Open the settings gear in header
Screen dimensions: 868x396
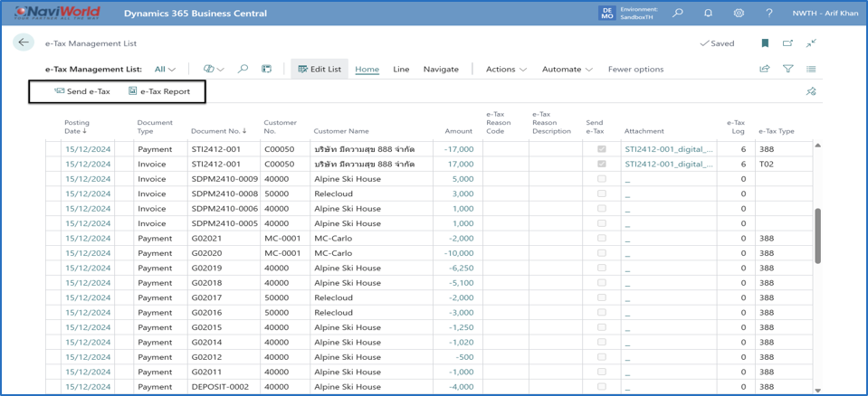739,14
